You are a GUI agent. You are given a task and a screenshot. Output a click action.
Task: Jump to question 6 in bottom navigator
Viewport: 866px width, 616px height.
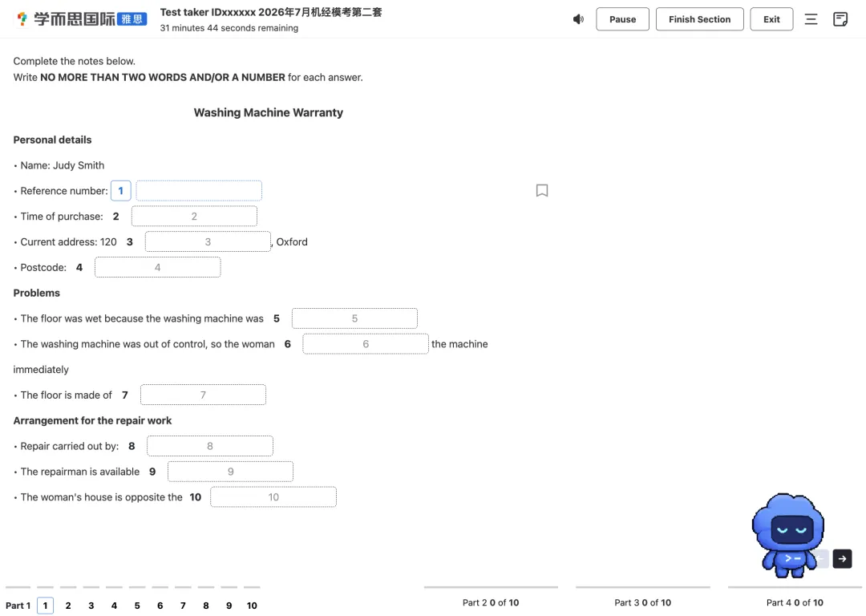[x=160, y=606]
